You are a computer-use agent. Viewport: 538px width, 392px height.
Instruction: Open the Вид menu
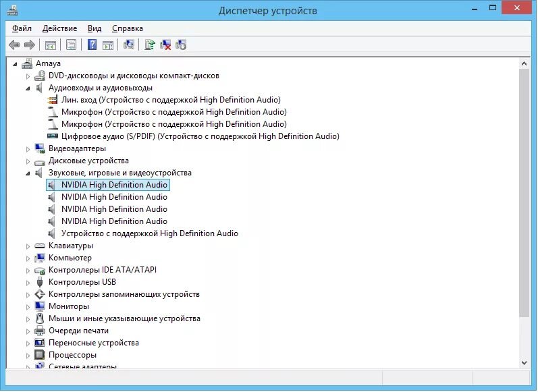[95, 28]
